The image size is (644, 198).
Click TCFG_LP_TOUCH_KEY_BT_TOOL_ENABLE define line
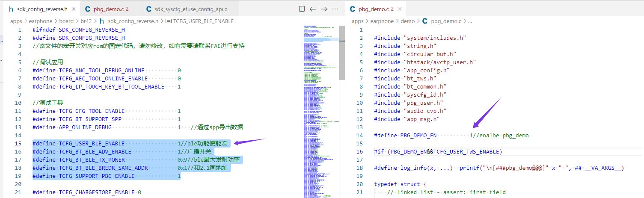[107, 86]
